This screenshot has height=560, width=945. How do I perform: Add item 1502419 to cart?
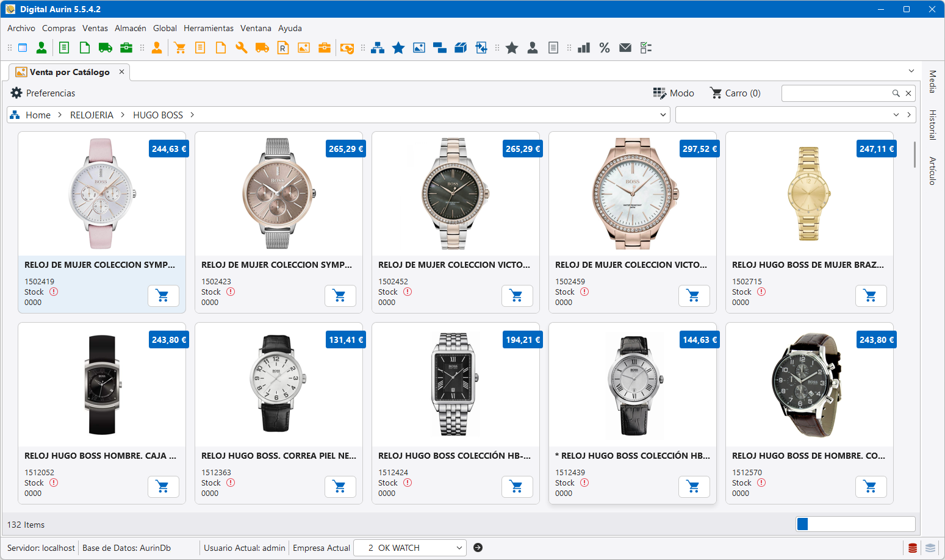[163, 296]
